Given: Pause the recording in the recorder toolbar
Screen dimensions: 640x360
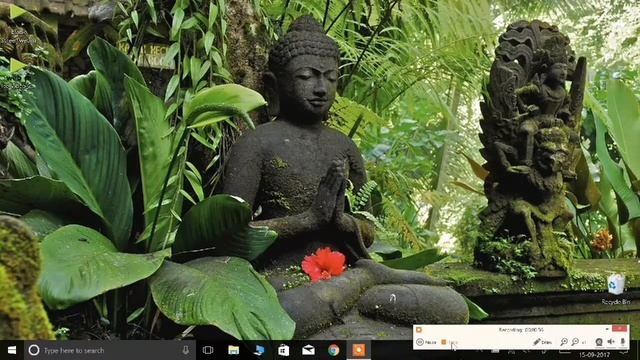Looking at the screenshot, I should (x=426, y=342).
